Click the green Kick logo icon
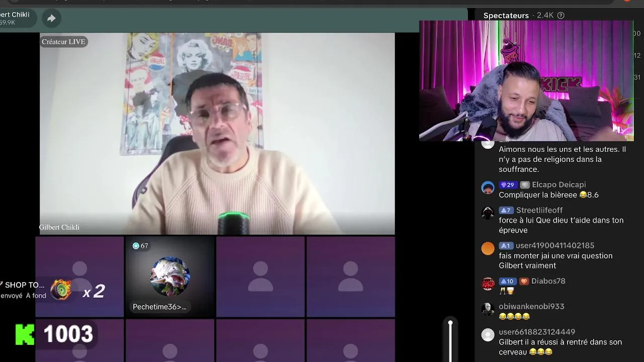 25,334
